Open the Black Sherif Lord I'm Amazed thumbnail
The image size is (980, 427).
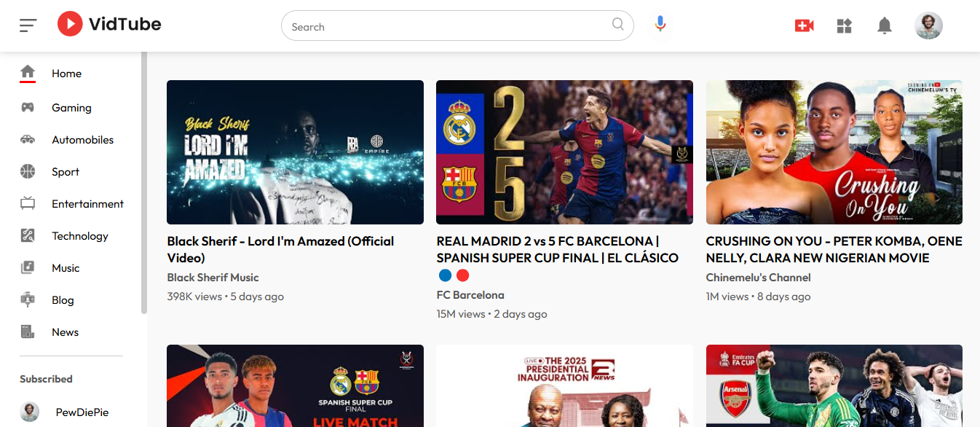[295, 152]
